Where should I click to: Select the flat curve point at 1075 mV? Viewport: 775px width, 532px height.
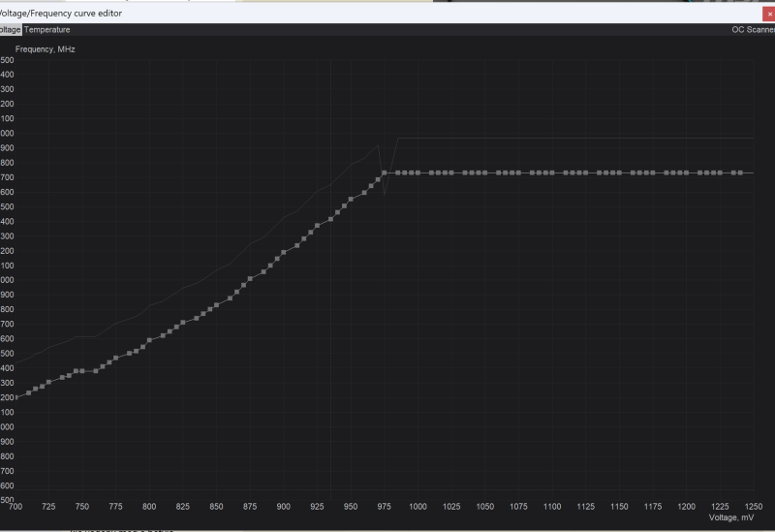tap(518, 173)
